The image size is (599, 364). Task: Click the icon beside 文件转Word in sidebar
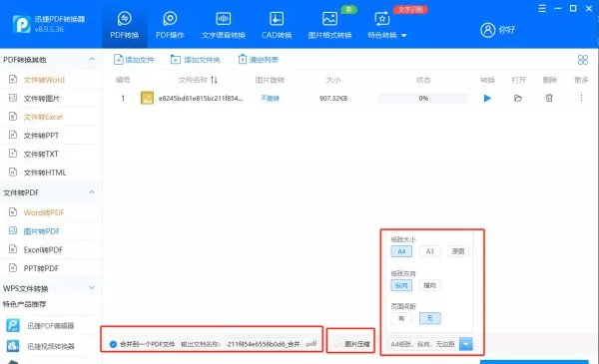(x=13, y=80)
